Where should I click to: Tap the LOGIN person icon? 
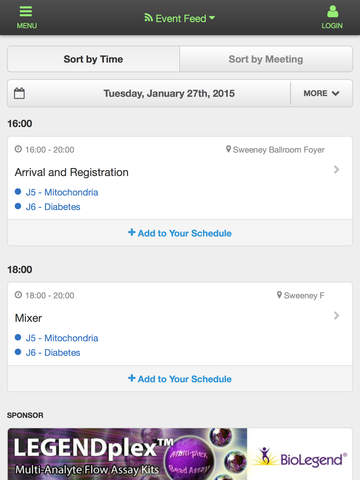pos(332,11)
